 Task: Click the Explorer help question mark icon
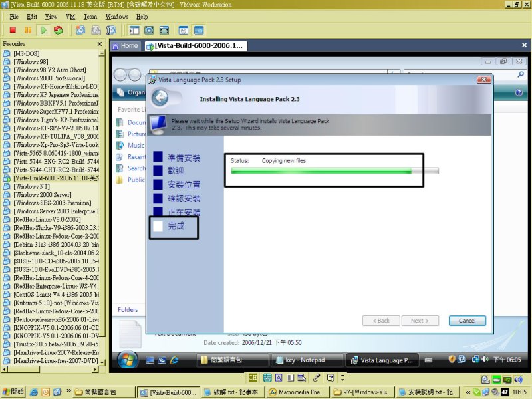tap(519, 92)
